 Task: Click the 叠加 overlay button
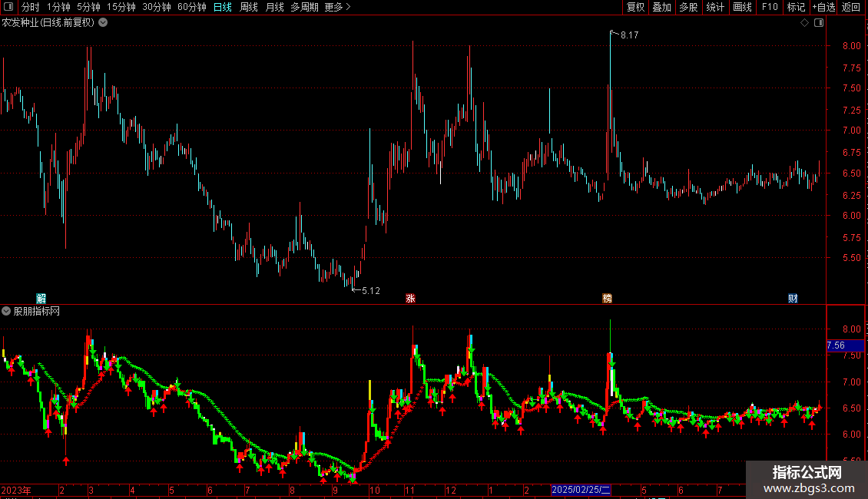point(662,7)
